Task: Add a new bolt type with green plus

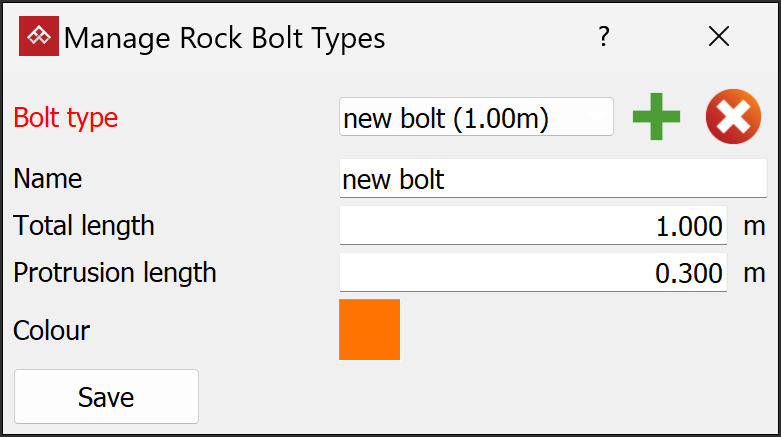Action: point(656,118)
